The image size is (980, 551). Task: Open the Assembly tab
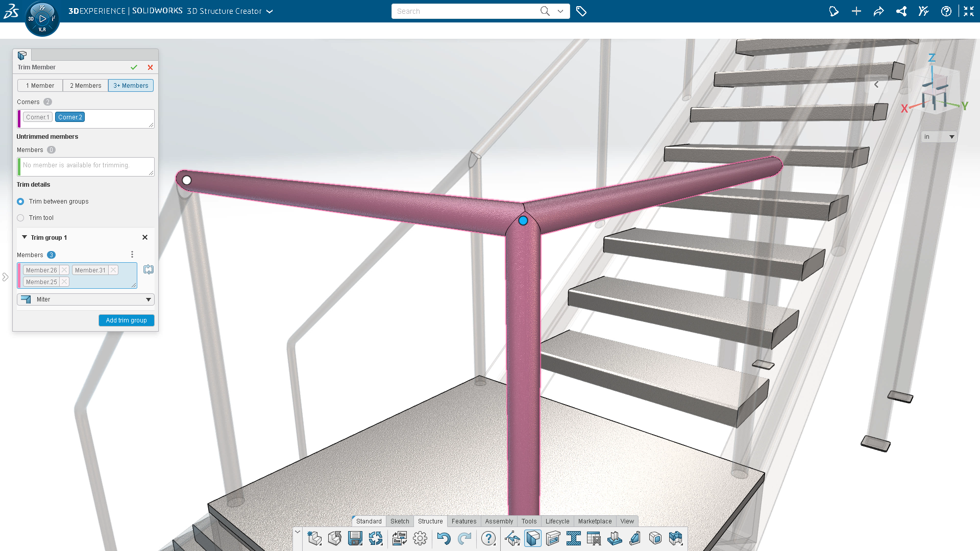point(499,521)
